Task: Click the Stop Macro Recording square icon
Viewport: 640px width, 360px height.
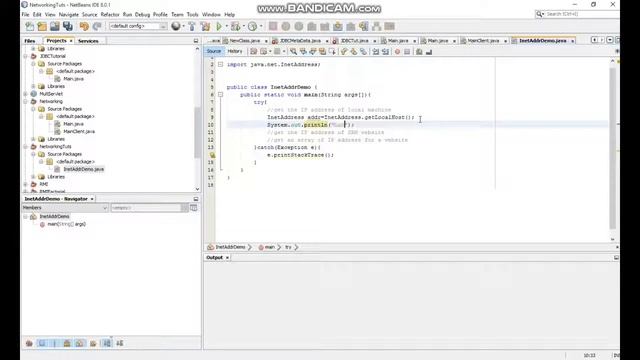Action: point(407,52)
